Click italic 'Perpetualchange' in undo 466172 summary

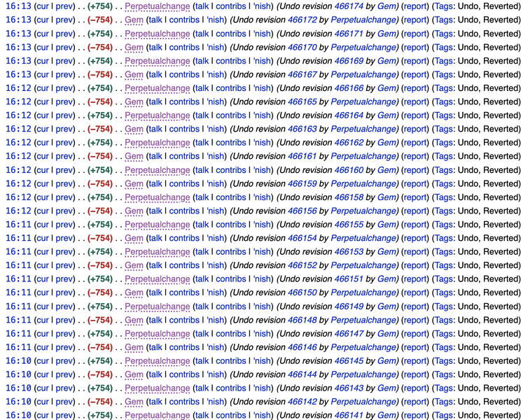click(363, 20)
